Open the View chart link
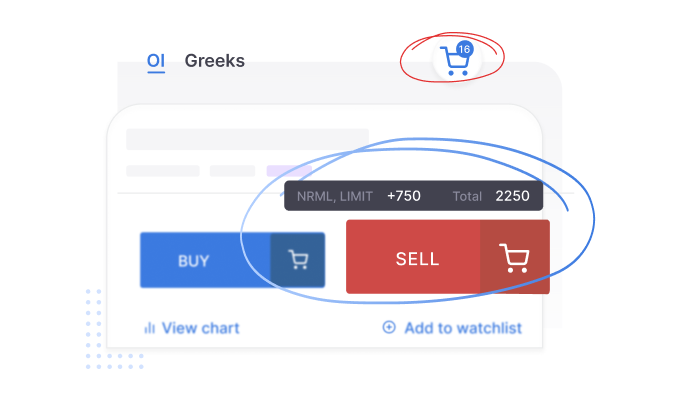Image resolution: width=700 pixels, height=400 pixels. pos(200,327)
